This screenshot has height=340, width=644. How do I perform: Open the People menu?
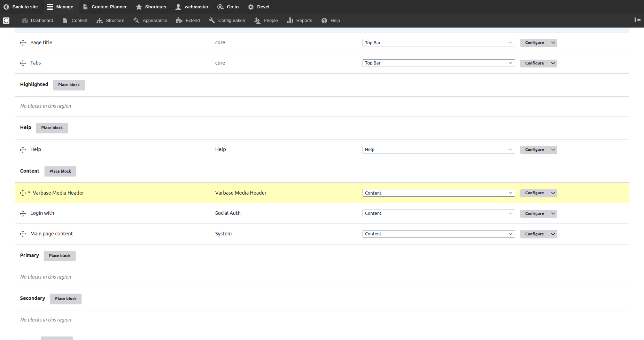click(266, 21)
